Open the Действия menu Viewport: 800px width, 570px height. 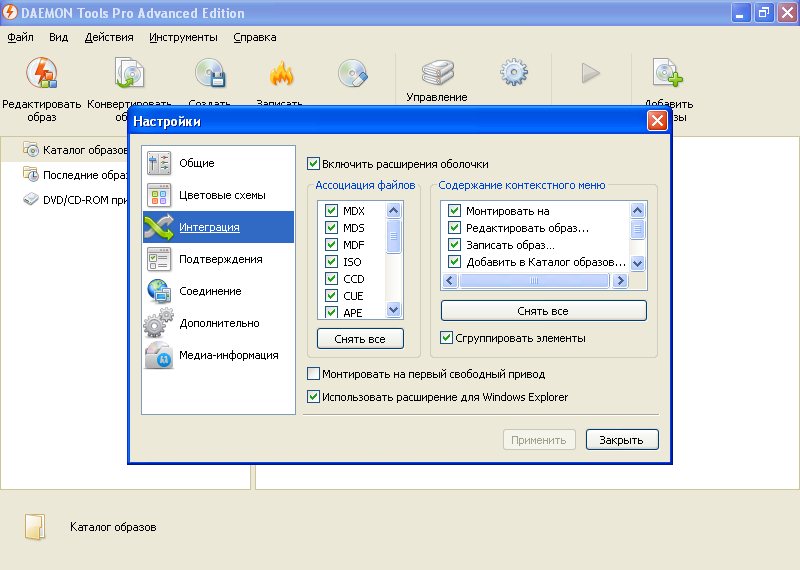point(109,37)
